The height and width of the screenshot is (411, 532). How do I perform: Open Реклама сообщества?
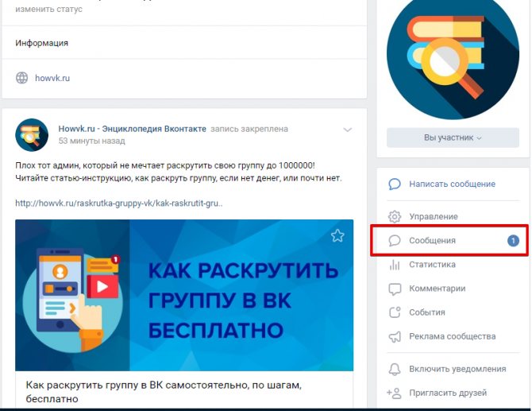pyautogui.click(x=452, y=336)
